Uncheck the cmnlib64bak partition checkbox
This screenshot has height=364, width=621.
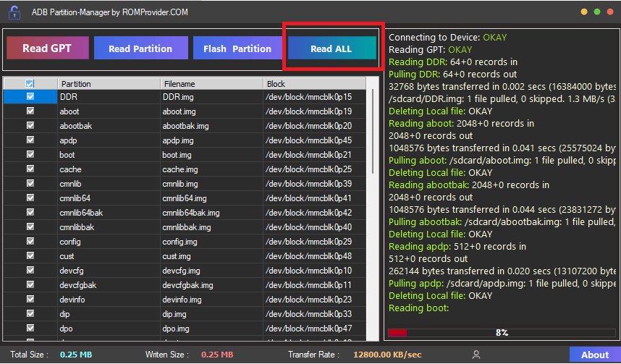point(30,212)
